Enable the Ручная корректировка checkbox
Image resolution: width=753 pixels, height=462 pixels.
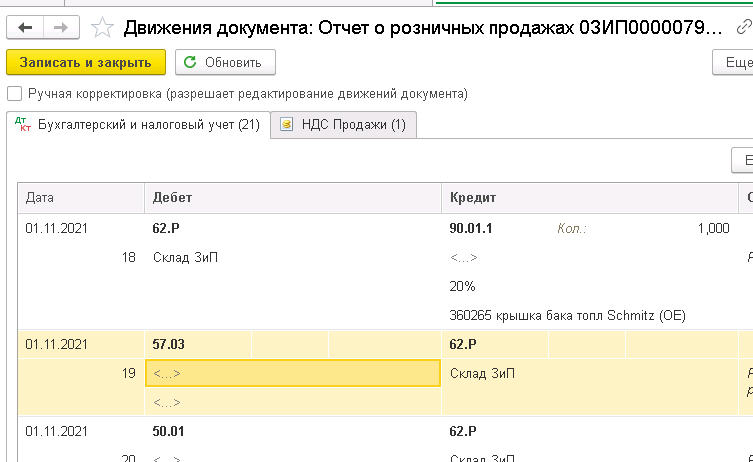14,94
